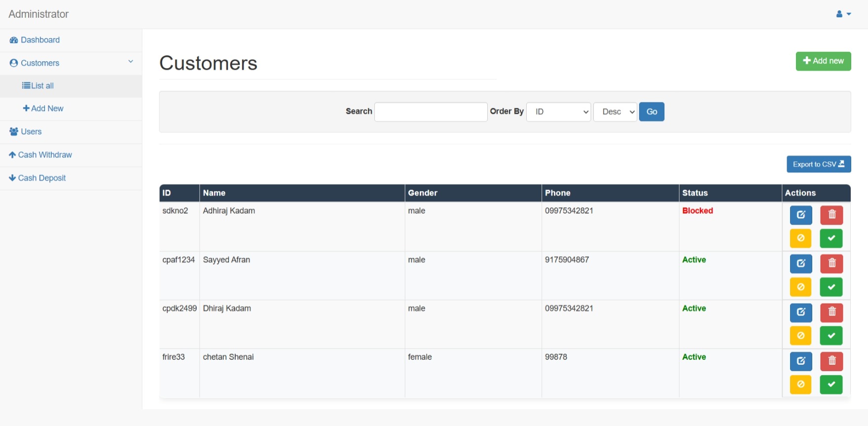
Task: Click green checkmark icon for chetan Shenai
Action: pos(832,385)
